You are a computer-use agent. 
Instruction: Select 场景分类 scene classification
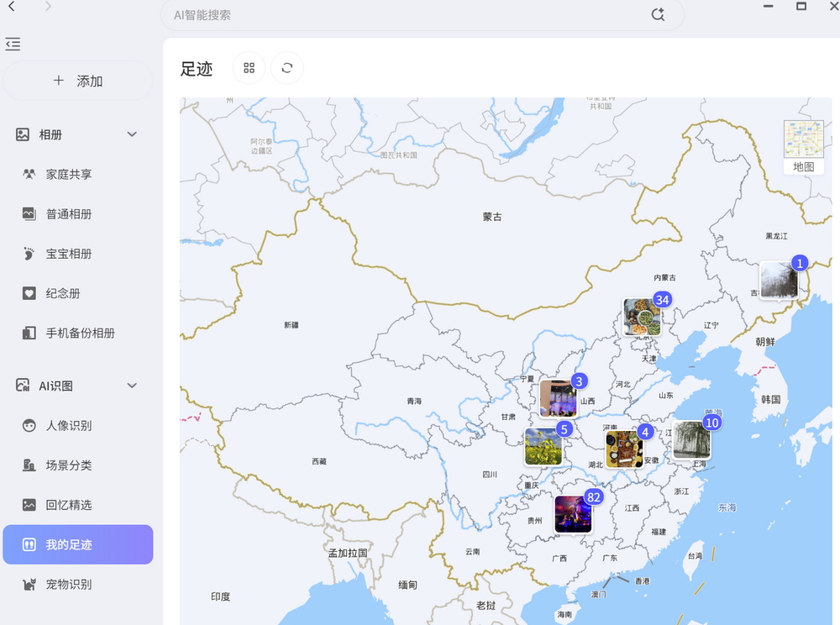pos(69,465)
